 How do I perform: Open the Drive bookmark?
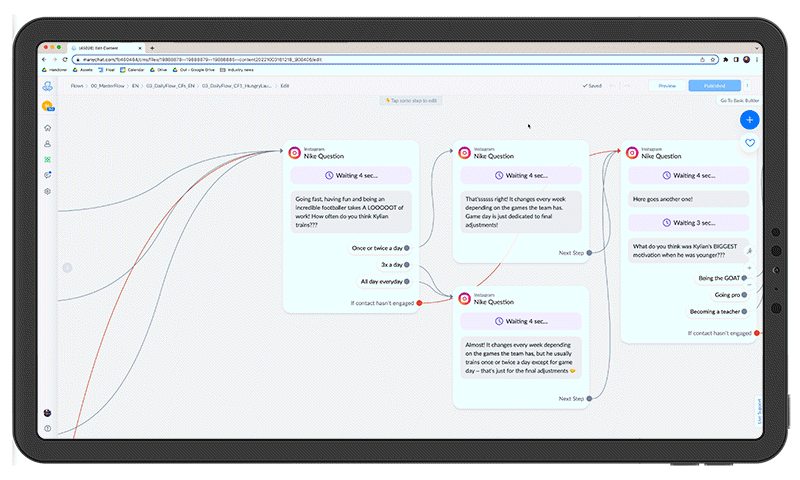click(159, 70)
